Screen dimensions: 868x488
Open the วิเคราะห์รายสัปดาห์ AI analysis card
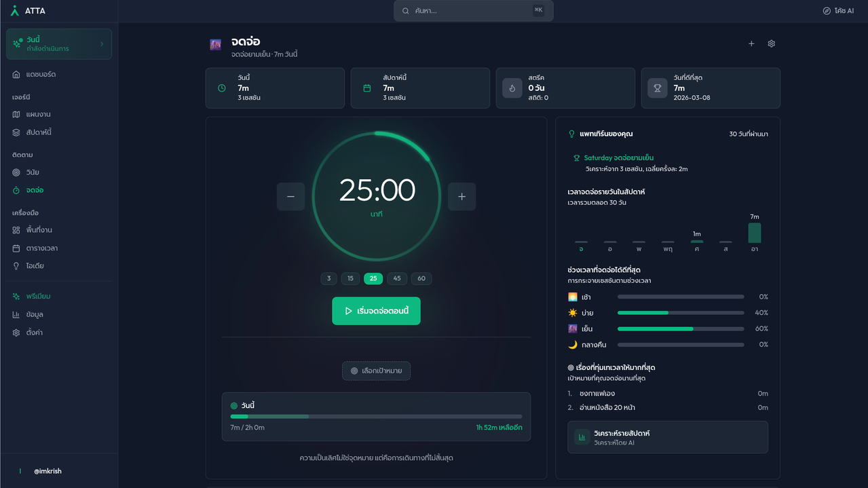pos(668,437)
